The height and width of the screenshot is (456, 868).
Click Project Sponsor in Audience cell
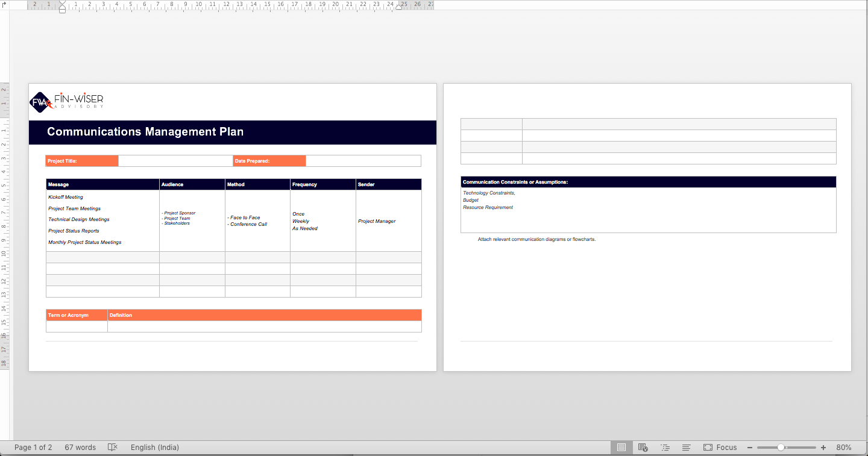(180, 213)
